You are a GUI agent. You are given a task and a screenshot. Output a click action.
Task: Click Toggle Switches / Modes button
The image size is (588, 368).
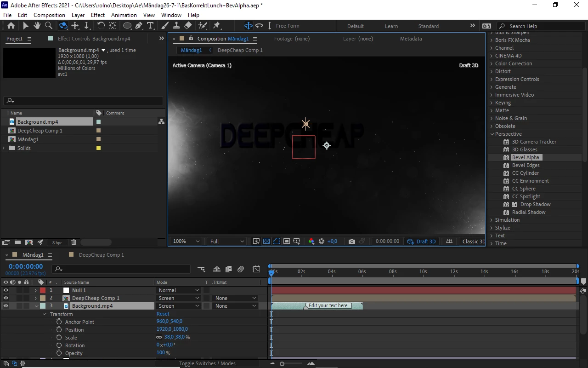(x=207, y=363)
